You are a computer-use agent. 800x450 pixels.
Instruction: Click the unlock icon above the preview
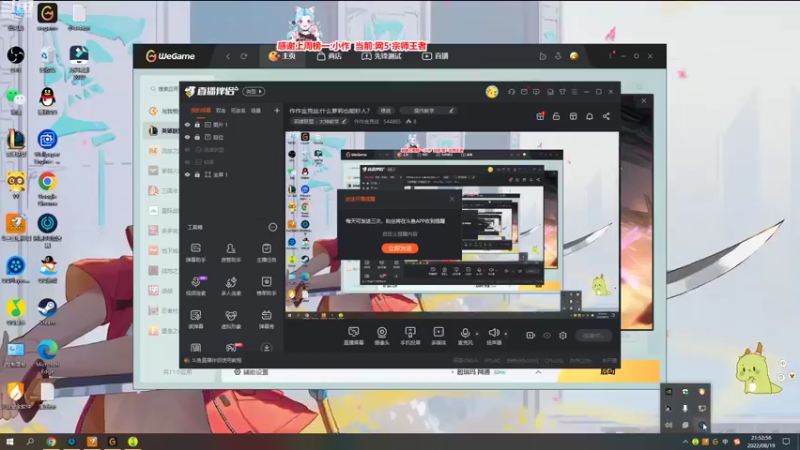(556, 116)
